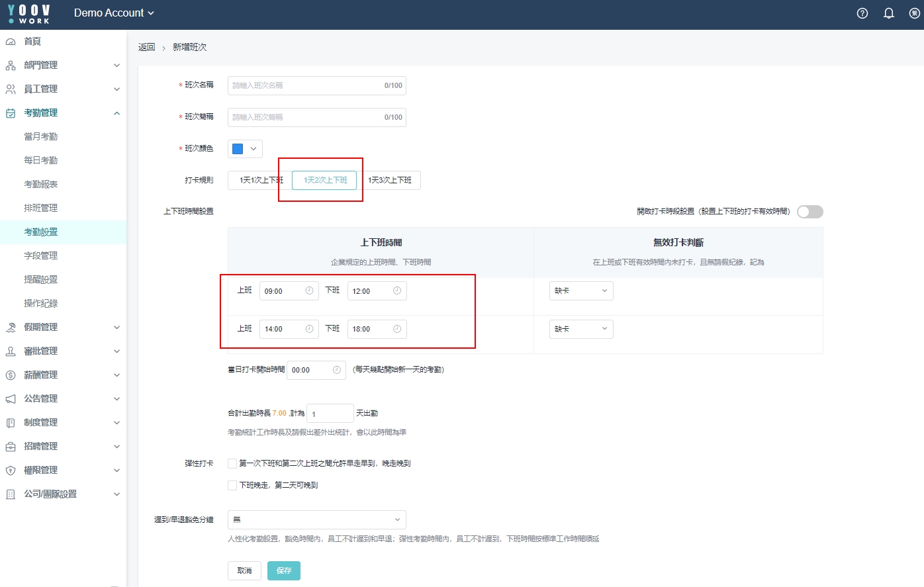This screenshot has height=587, width=924.
Task: Open the Demo Account dropdown
Action: (114, 13)
